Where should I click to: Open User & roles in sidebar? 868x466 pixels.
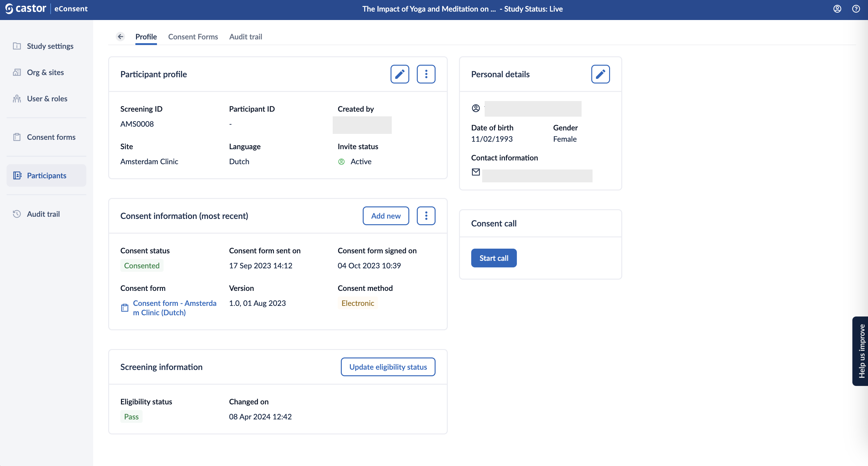point(47,99)
